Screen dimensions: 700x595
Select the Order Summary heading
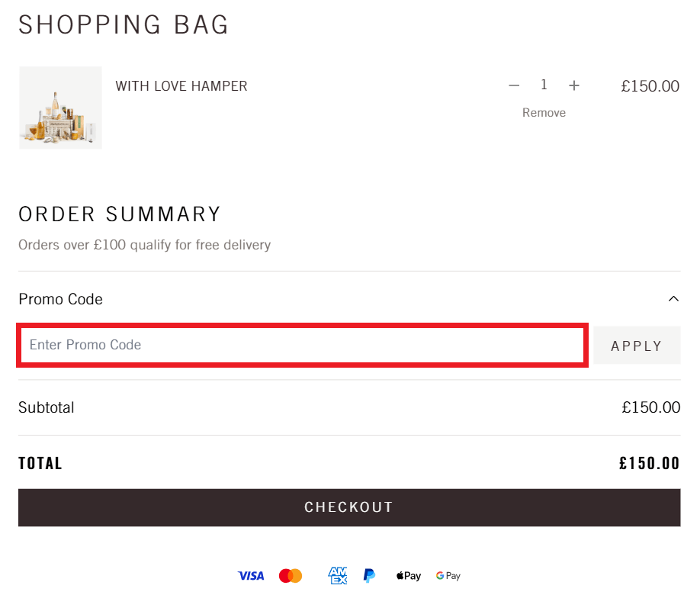[x=120, y=214]
